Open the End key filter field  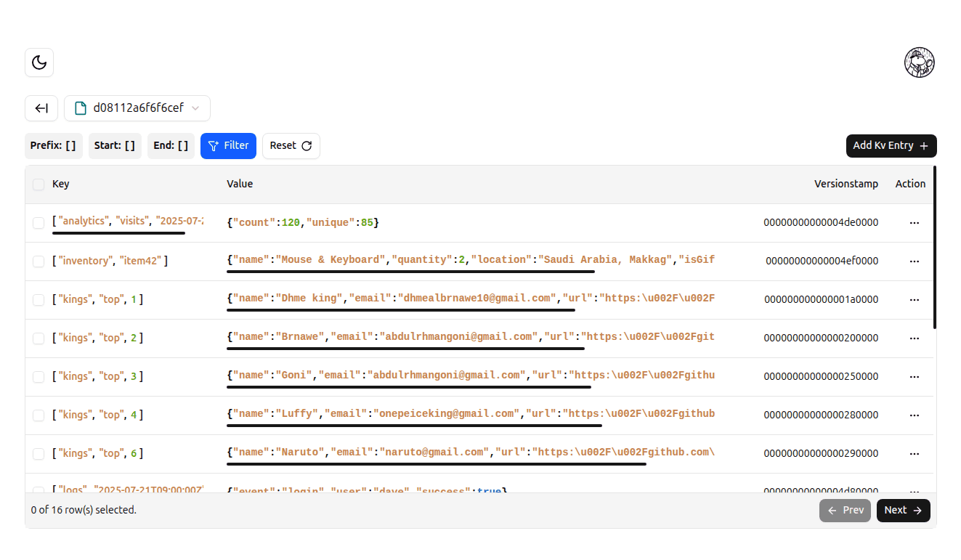(171, 145)
